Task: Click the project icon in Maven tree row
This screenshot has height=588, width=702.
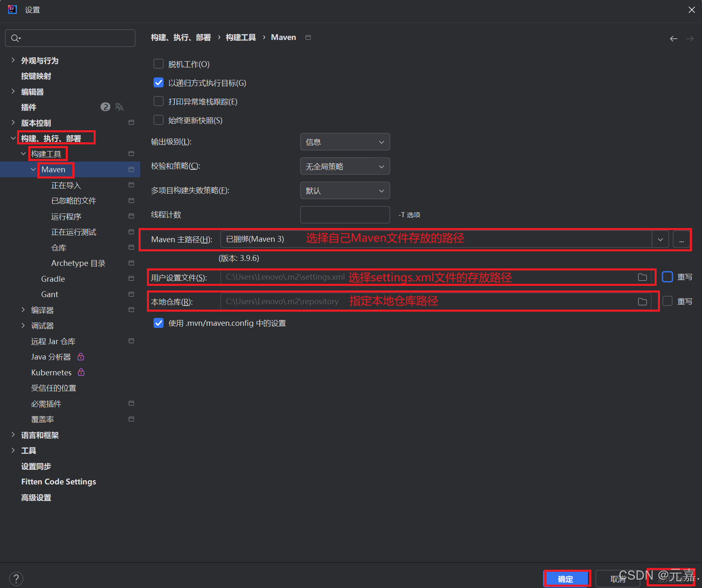Action: [131, 169]
